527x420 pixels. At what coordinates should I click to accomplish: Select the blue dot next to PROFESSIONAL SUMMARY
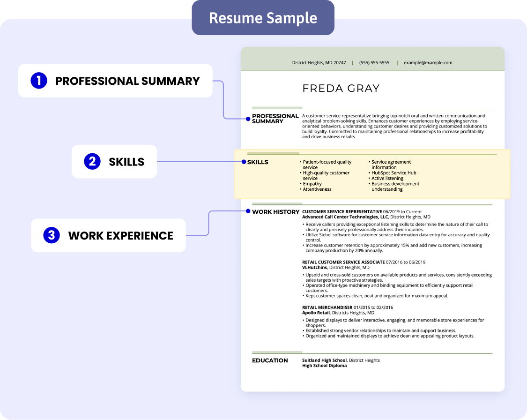(247, 119)
